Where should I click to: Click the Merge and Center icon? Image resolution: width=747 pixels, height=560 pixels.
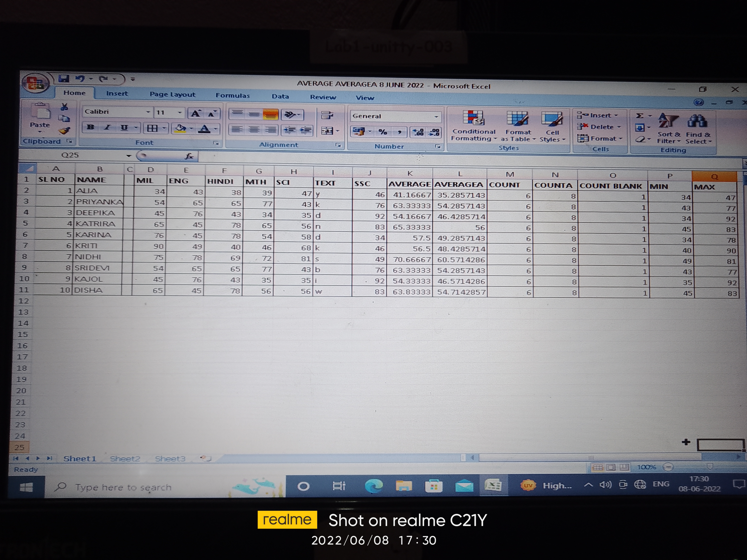pyautogui.click(x=327, y=131)
